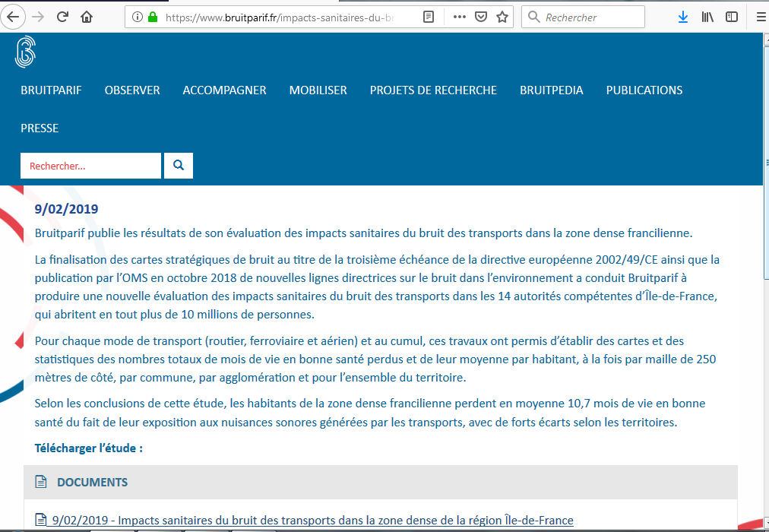Open the Firefox hamburger menu
Screen dimensions: 769x532
(x=761, y=17)
